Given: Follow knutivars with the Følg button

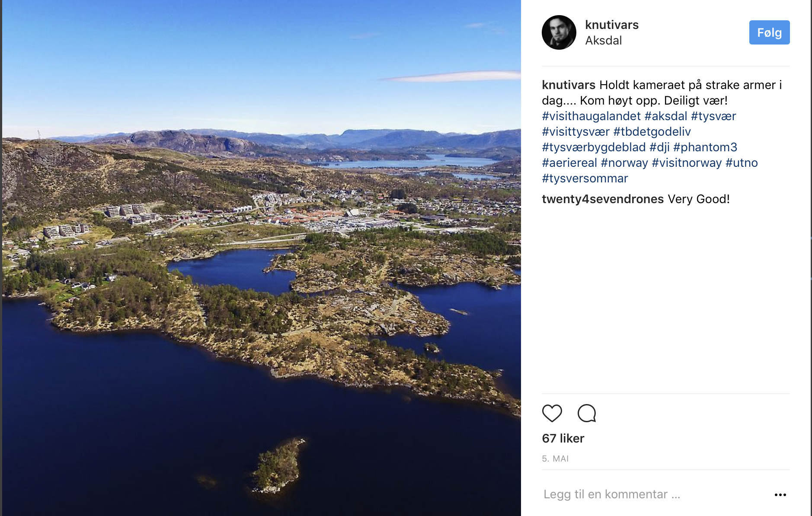Looking at the screenshot, I should 769,32.
